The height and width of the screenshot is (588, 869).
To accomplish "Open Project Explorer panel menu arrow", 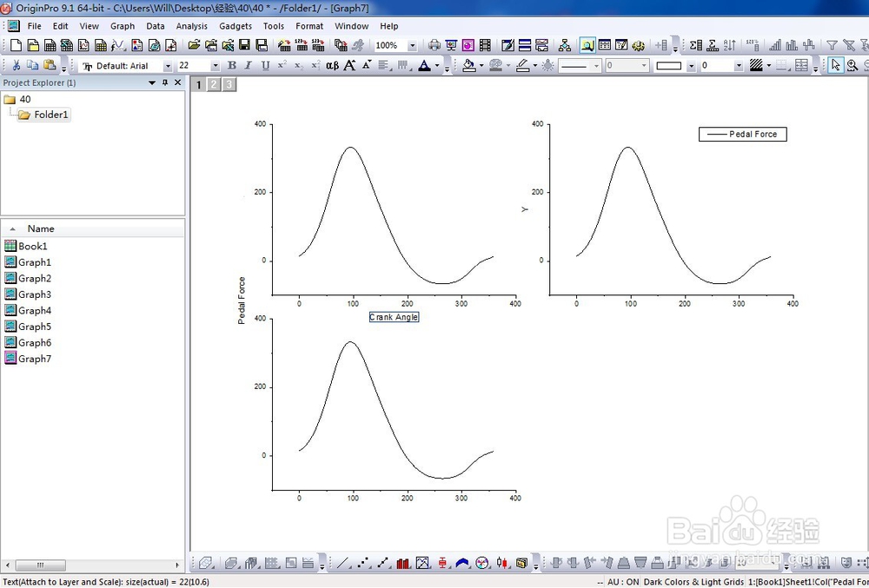I will click(152, 83).
